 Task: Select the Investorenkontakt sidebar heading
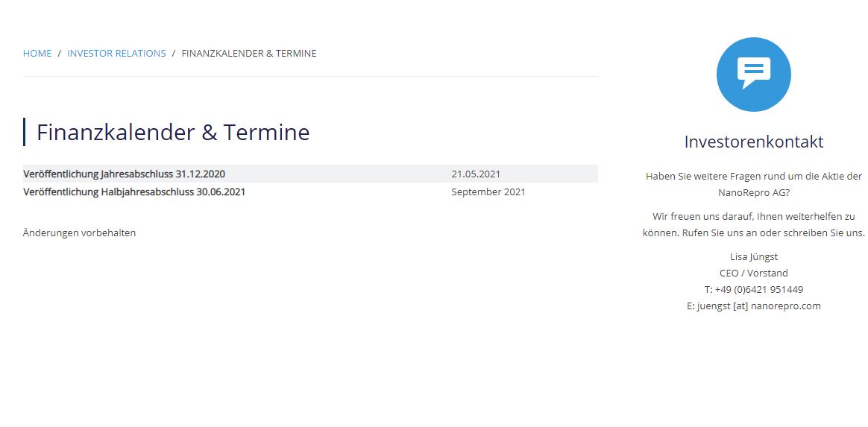click(x=753, y=142)
